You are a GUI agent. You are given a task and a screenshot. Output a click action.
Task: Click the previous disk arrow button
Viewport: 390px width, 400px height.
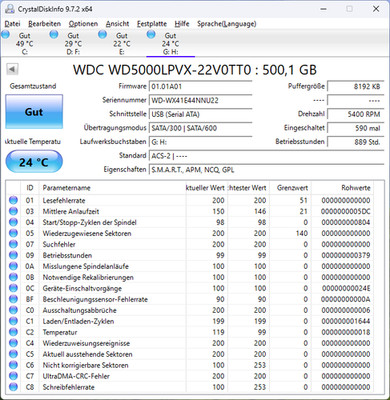tap(12, 69)
